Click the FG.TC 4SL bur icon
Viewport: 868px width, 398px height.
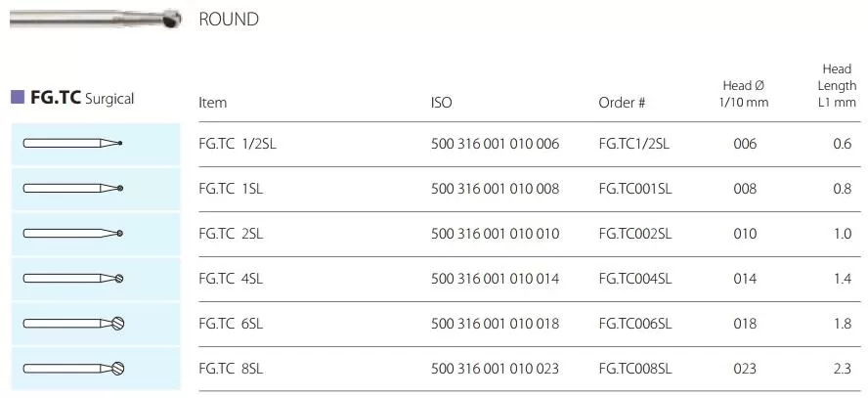point(73,279)
